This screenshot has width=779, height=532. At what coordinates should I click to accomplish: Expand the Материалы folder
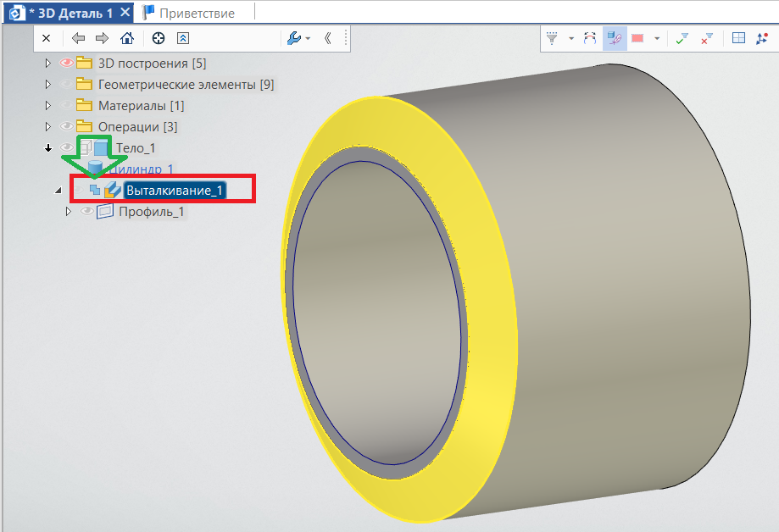47,105
